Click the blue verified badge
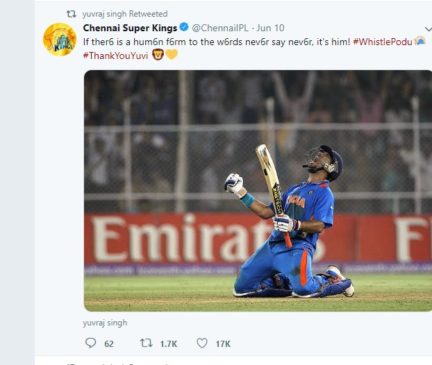 184,27
